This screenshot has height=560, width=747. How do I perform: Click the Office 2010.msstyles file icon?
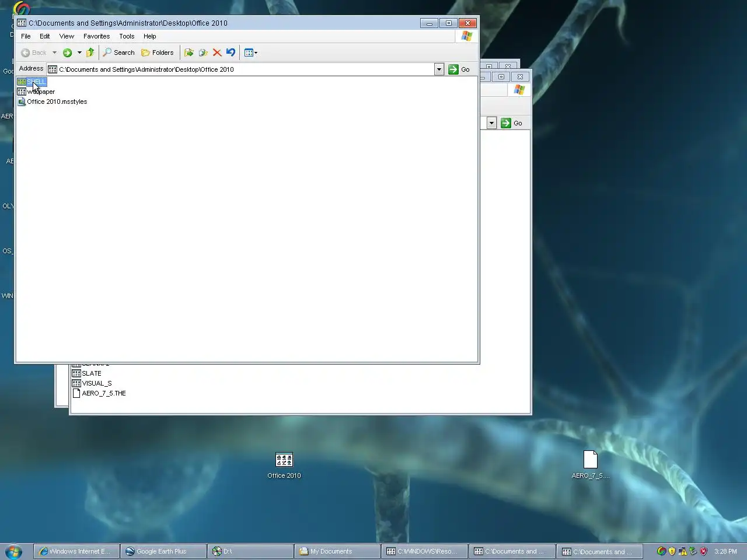pyautogui.click(x=22, y=101)
